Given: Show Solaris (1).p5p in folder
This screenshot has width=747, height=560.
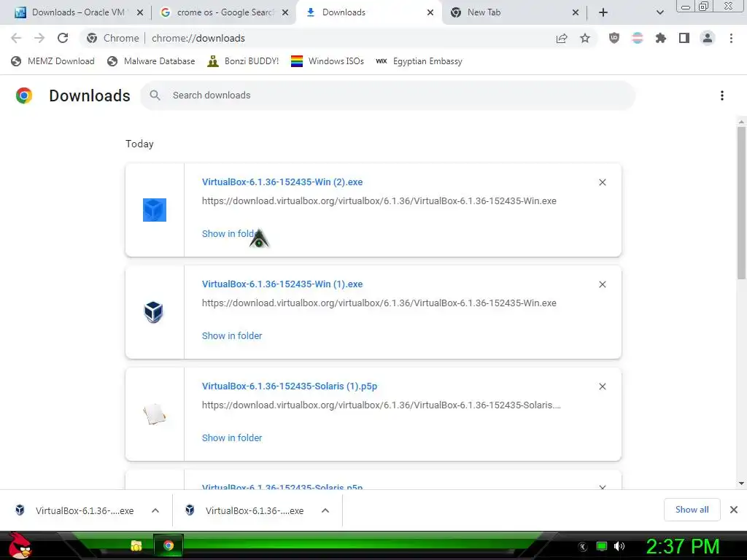Looking at the screenshot, I should click(232, 438).
